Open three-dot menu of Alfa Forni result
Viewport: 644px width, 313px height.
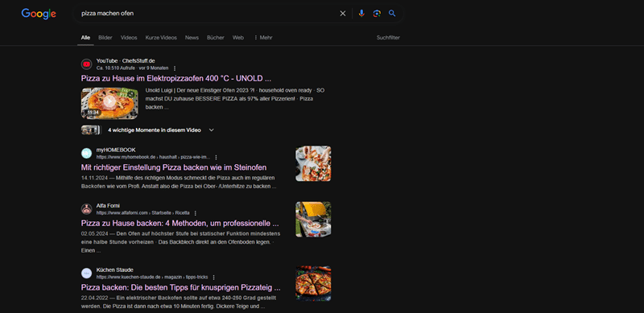point(196,213)
